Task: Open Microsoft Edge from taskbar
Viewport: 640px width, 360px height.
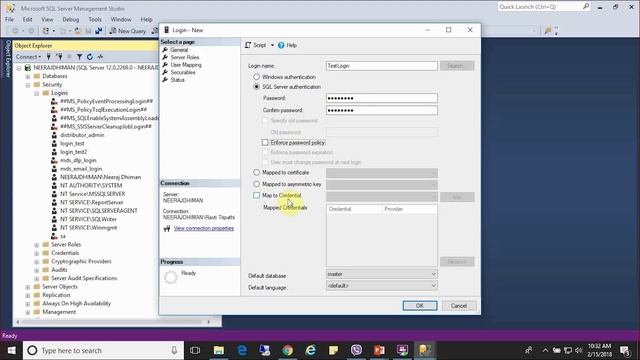Action: coord(242,350)
